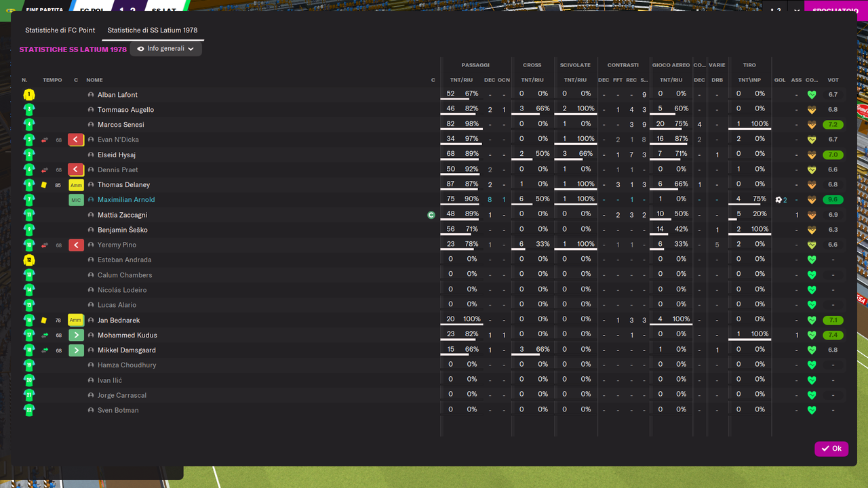Switch to Statistiche di FC Point tab

pyautogui.click(x=60, y=30)
